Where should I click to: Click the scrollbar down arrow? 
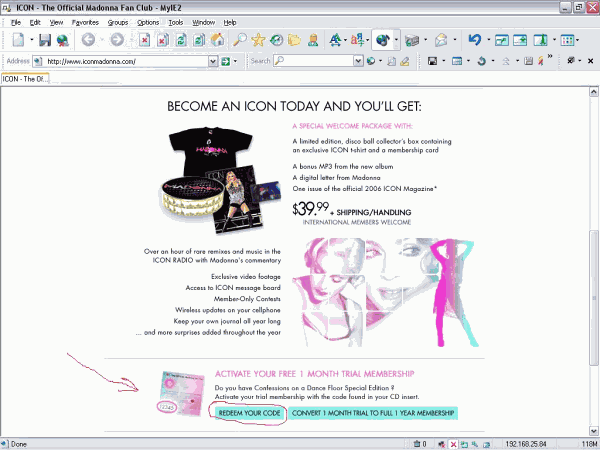tap(593, 431)
